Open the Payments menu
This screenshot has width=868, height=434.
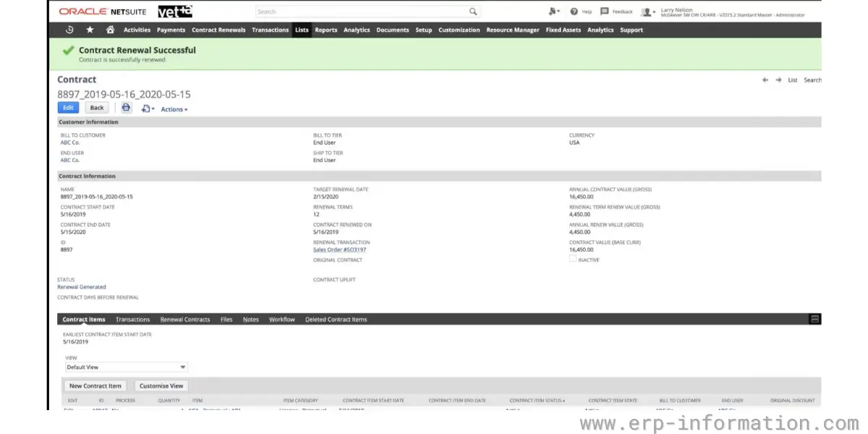pos(171,30)
